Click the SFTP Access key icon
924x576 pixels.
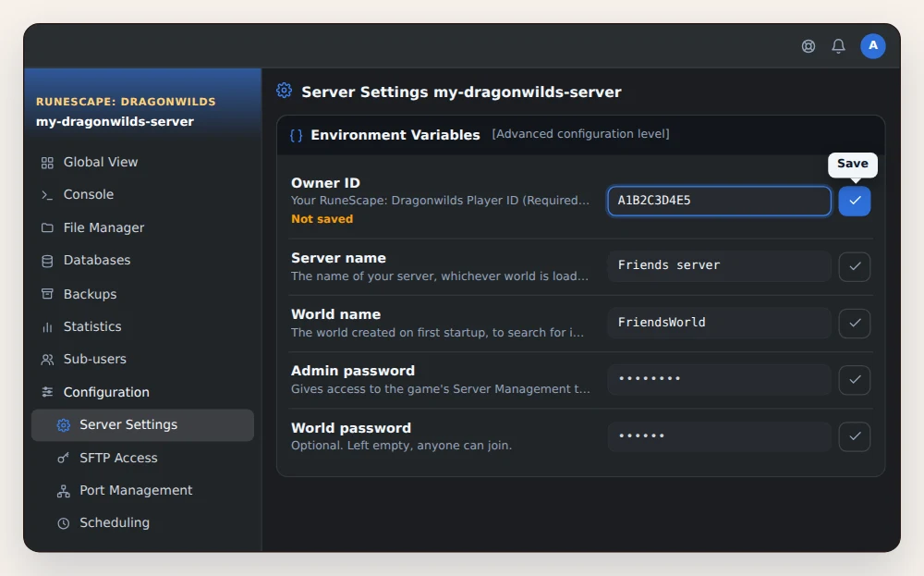click(x=63, y=458)
